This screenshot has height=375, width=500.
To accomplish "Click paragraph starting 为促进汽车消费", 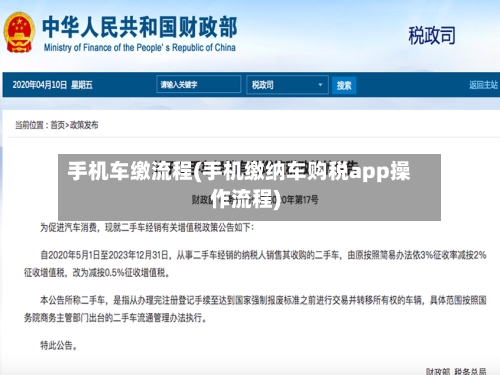I will point(147,228).
